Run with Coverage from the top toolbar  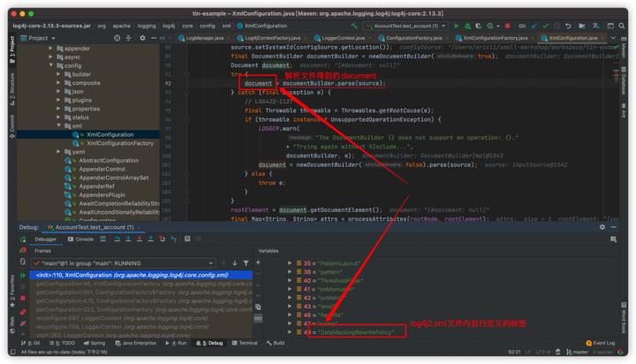(x=479, y=26)
